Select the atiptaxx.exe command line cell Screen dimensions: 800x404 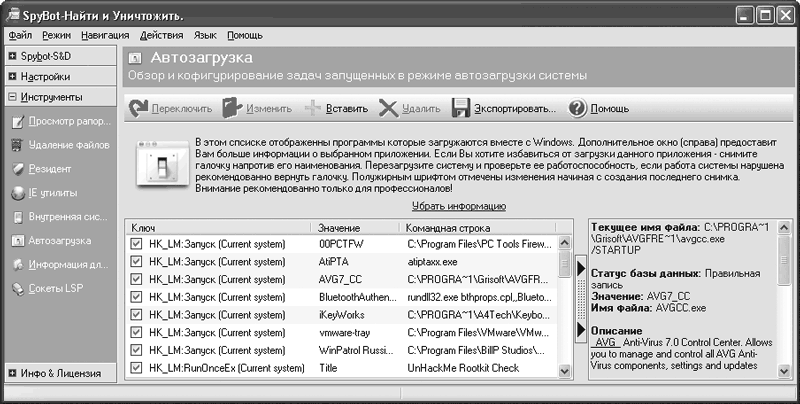pyautogui.click(x=432, y=262)
